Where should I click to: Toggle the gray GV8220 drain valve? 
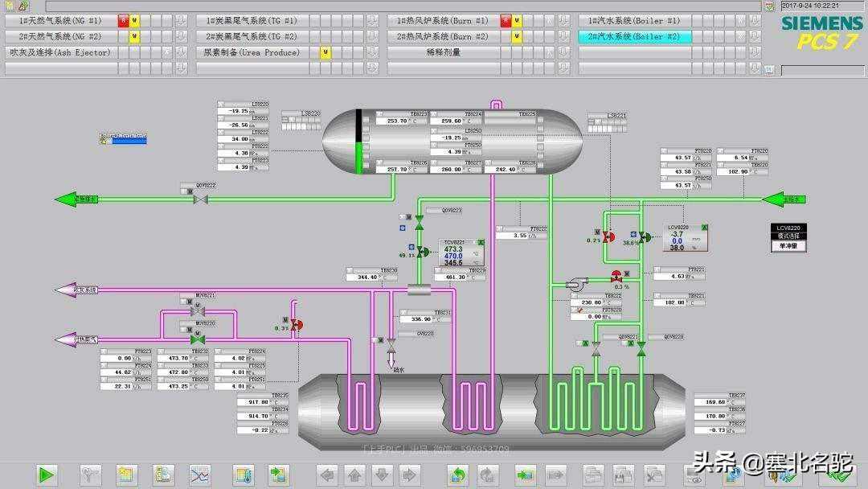(x=391, y=343)
